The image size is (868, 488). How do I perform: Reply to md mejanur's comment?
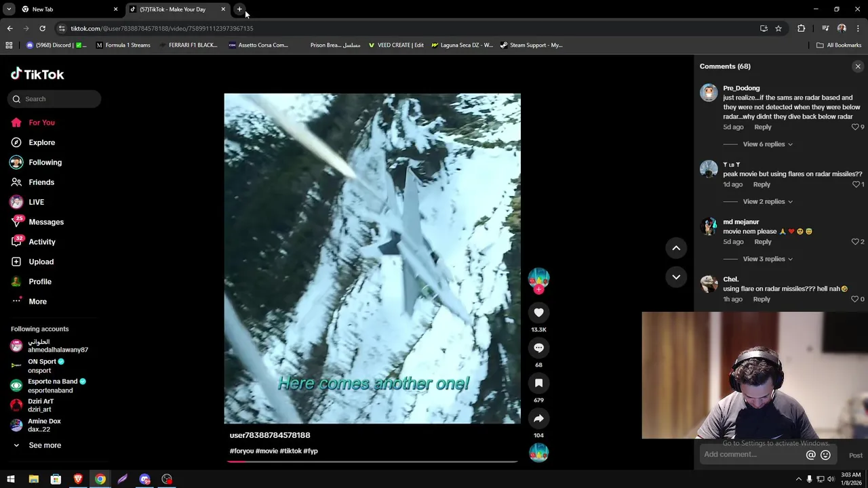762,241
